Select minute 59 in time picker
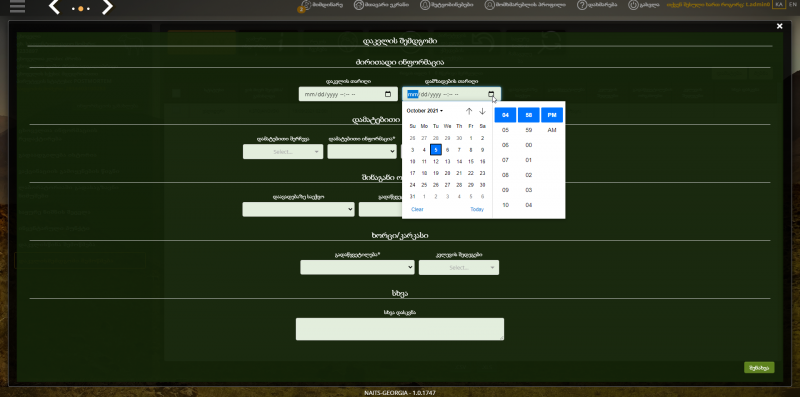 coord(529,130)
